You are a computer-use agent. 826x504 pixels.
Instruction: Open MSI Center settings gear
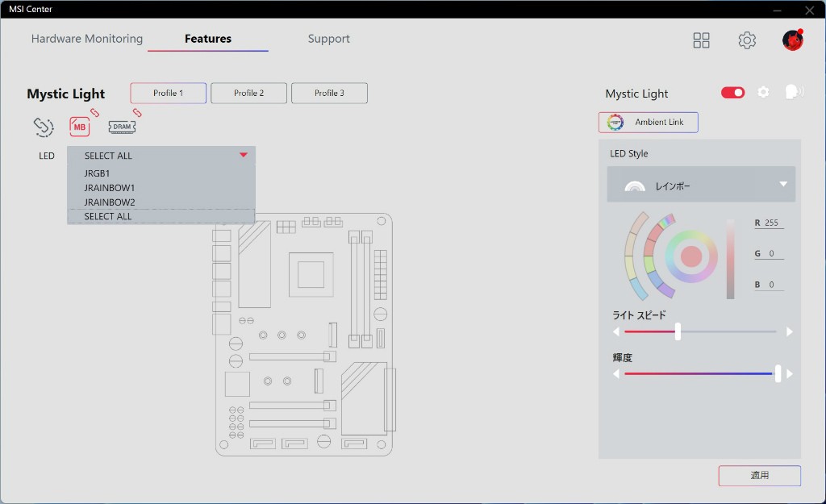(x=747, y=40)
